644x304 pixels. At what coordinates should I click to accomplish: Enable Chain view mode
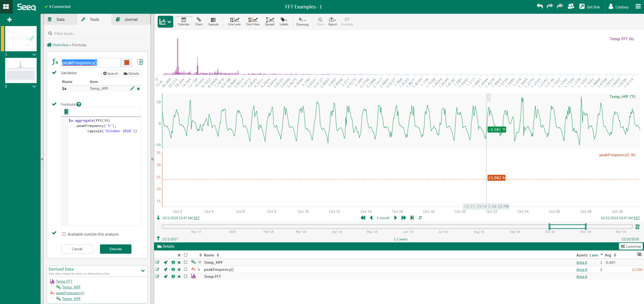(x=199, y=21)
